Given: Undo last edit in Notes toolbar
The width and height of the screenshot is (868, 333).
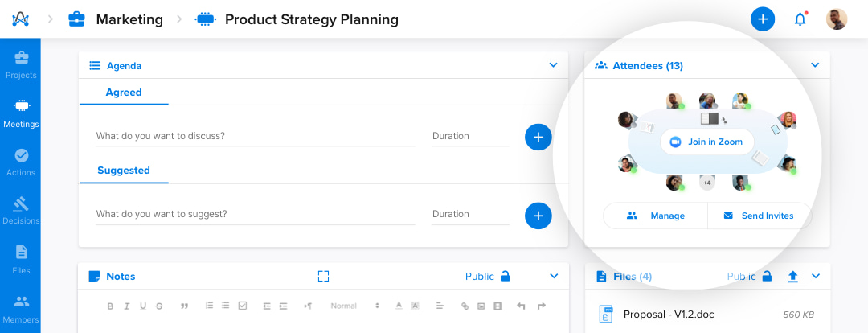Looking at the screenshot, I should coord(521,306).
